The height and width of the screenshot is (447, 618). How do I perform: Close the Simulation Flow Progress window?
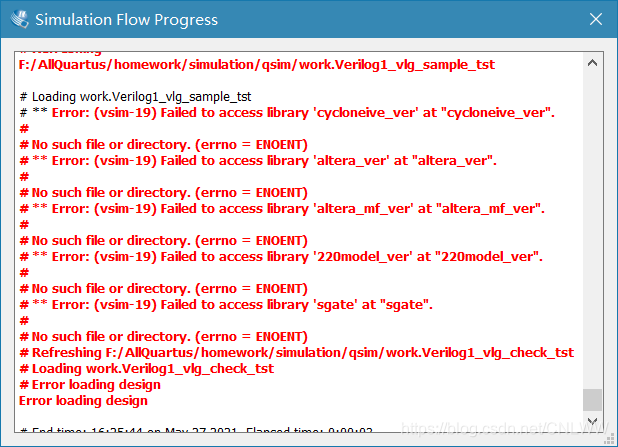596,19
